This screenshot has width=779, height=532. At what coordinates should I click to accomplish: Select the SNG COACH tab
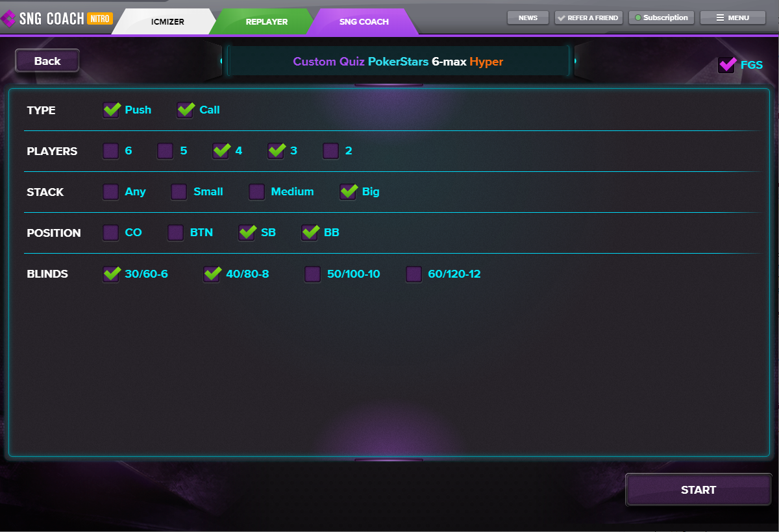click(x=364, y=21)
